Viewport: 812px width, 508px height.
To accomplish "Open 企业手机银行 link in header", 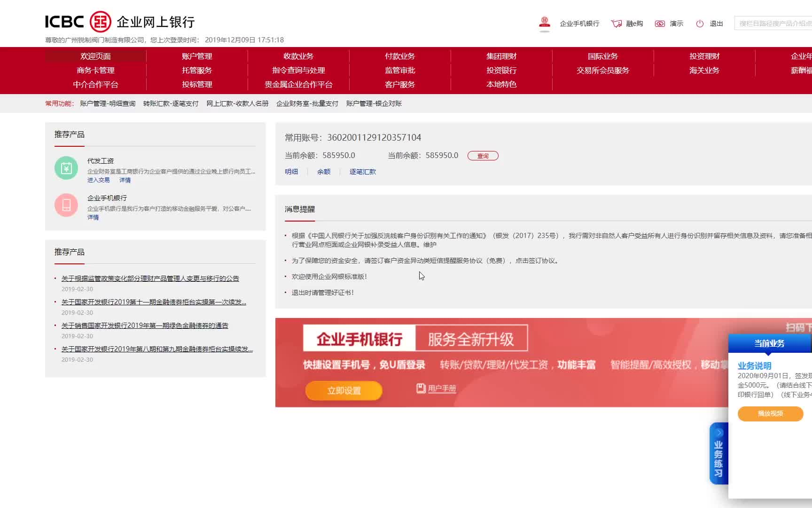I will 579,24.
